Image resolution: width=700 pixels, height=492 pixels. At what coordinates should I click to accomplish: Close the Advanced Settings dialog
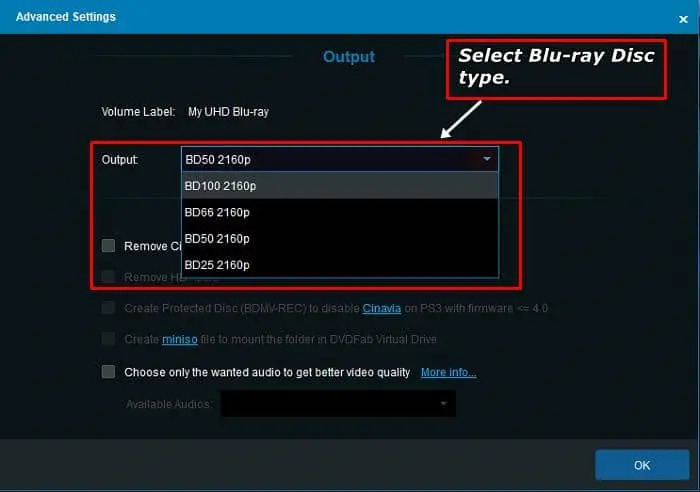pos(683,19)
